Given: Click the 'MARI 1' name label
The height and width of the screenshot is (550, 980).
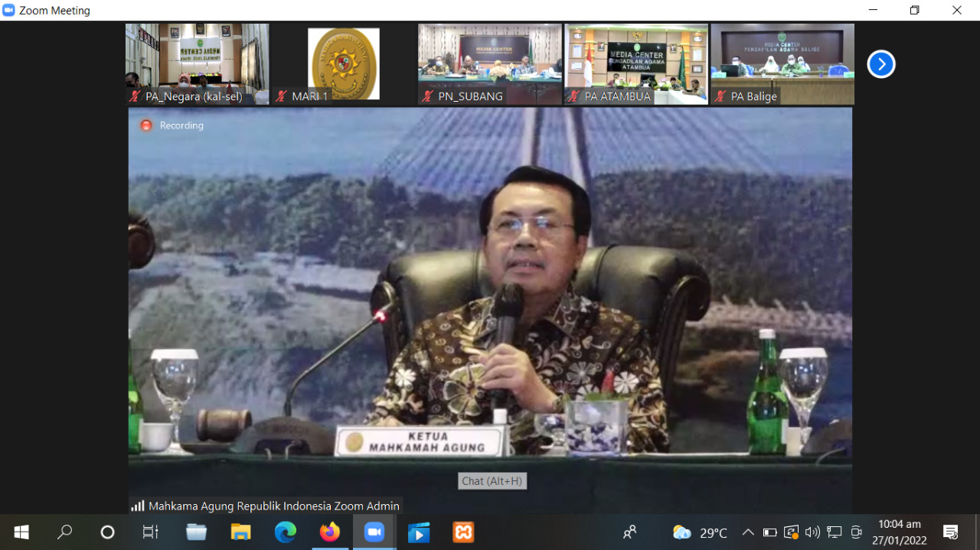Looking at the screenshot, I should [310, 96].
